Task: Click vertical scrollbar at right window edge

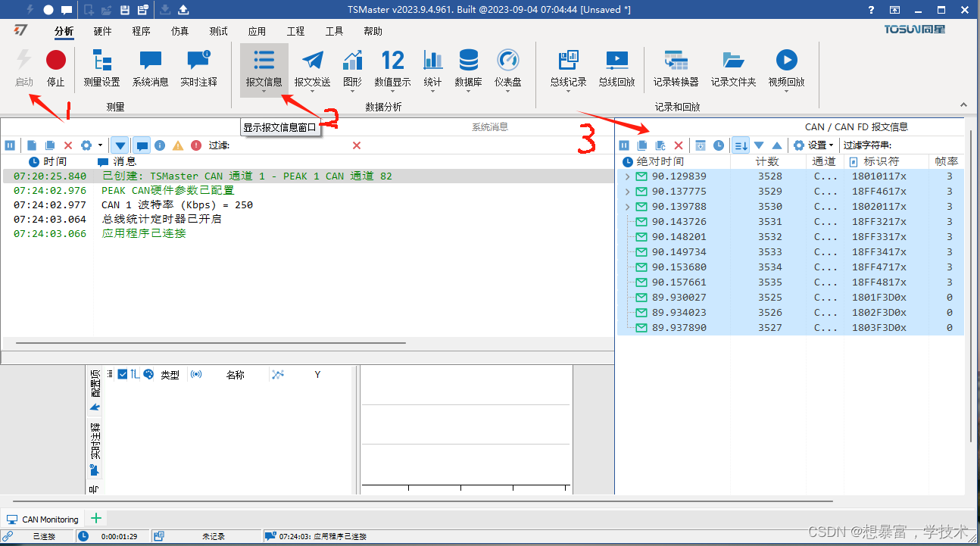Action: [971, 285]
